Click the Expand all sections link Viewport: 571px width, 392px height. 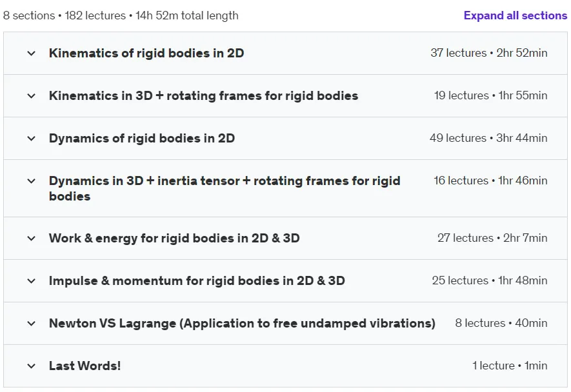[516, 15]
